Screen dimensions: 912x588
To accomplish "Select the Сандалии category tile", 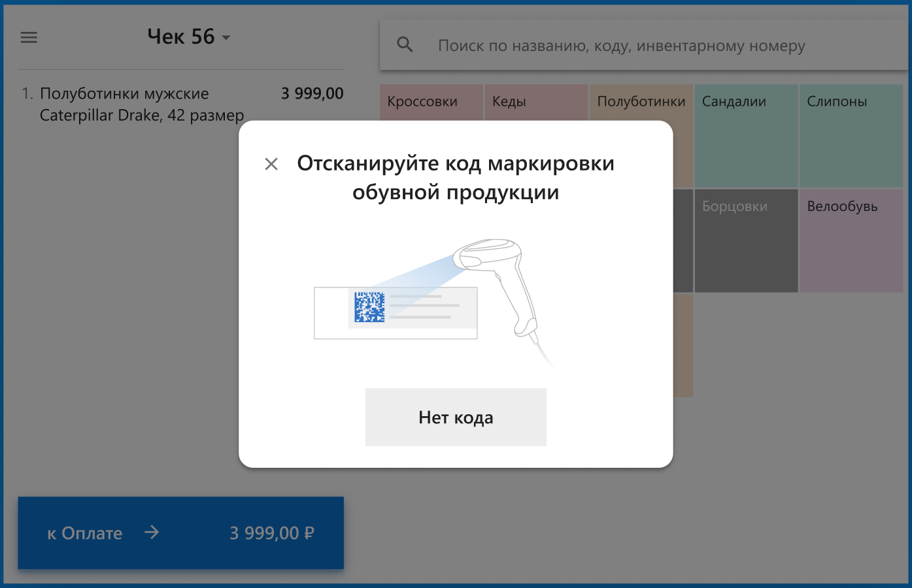I will pyautogui.click(x=746, y=136).
